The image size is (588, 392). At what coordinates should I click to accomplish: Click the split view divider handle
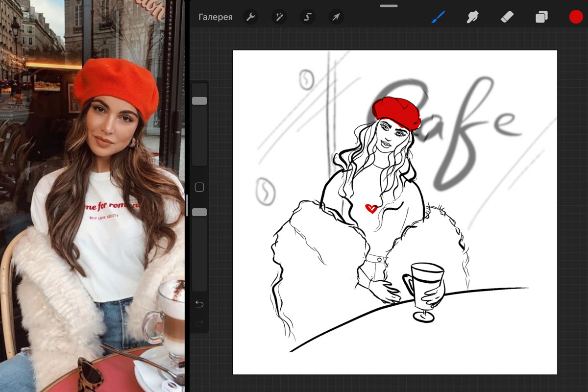tap(187, 206)
